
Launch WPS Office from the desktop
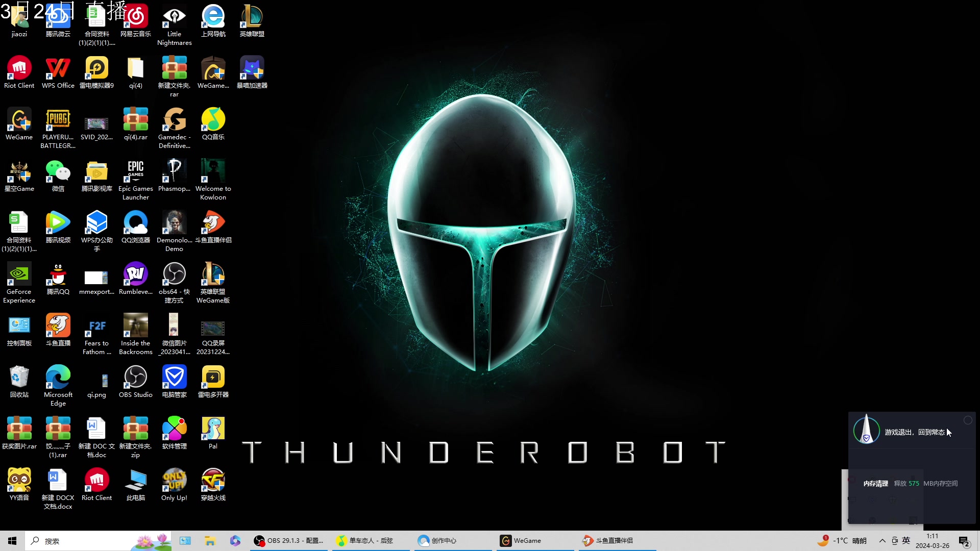[58, 73]
